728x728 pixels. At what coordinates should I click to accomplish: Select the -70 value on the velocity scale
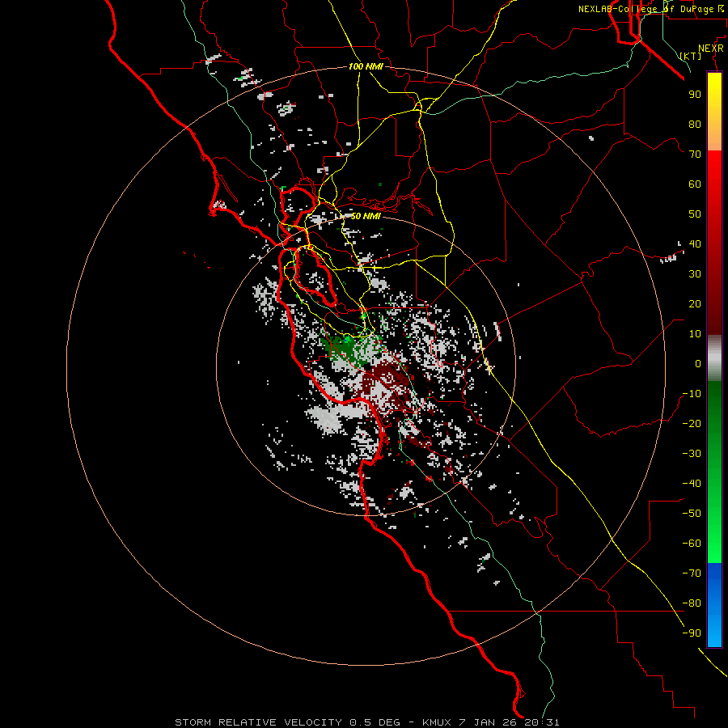click(692, 574)
